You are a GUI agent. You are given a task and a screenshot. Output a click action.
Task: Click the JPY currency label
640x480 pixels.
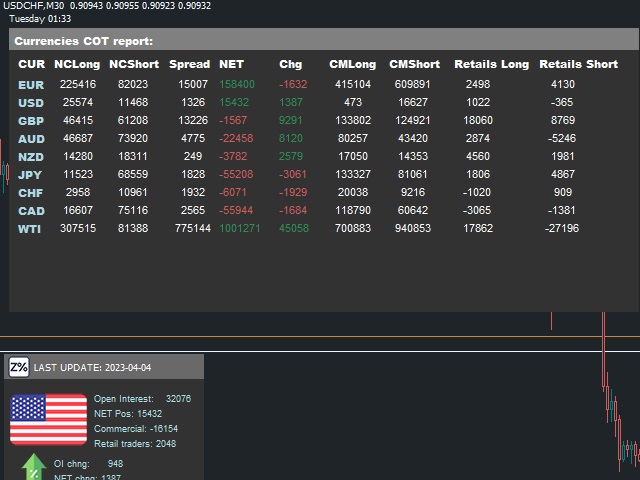31,175
